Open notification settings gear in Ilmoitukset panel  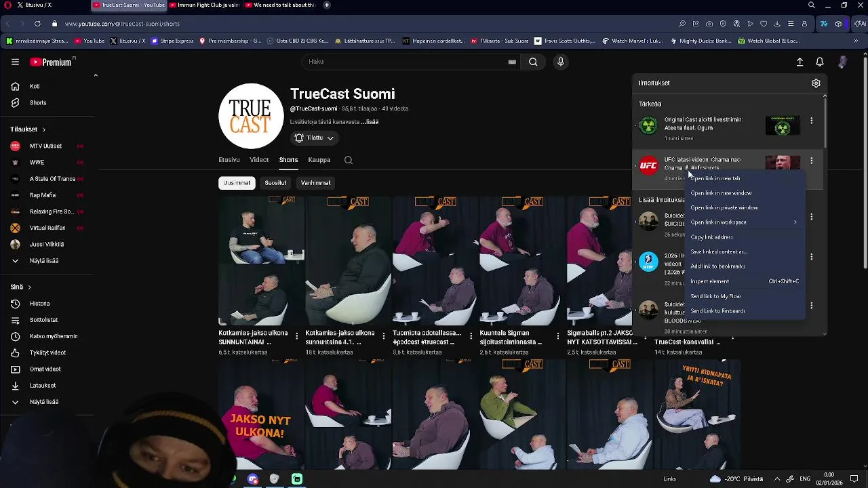[816, 83]
